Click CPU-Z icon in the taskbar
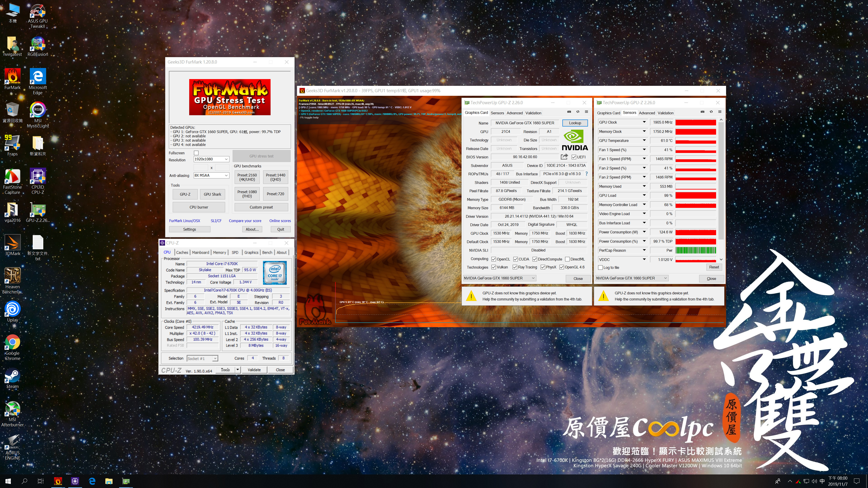The width and height of the screenshot is (868, 488). (x=75, y=481)
